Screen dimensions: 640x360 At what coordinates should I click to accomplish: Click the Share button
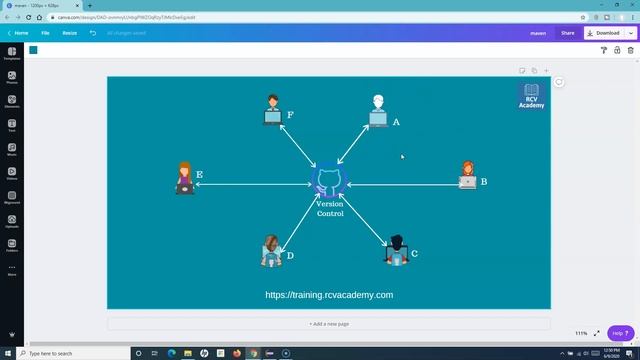567,33
